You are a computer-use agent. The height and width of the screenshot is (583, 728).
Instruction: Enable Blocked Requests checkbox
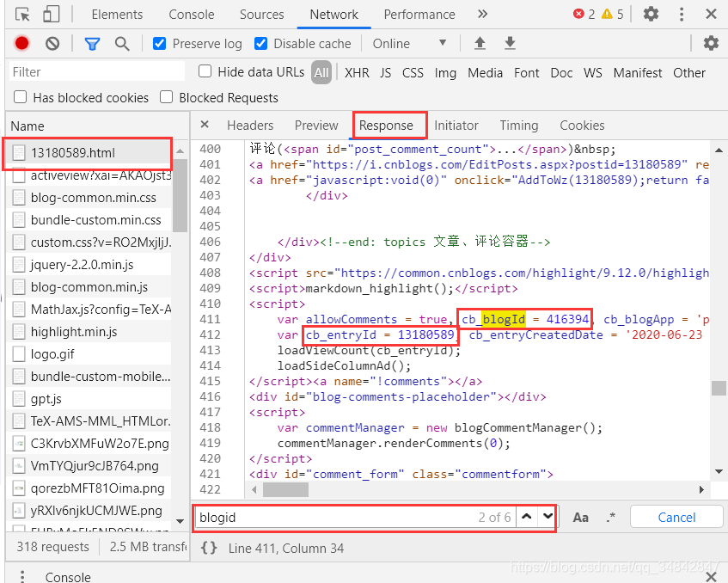coord(166,97)
